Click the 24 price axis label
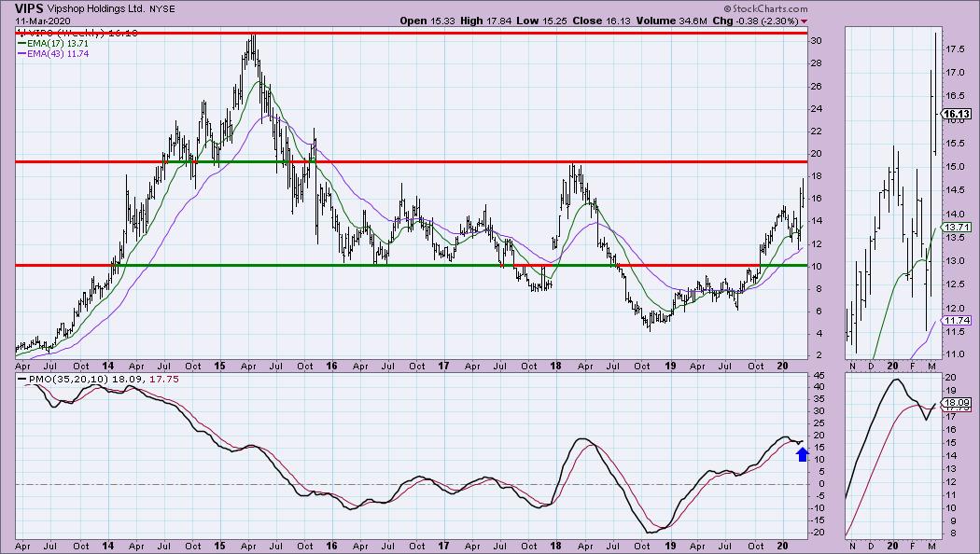The width and height of the screenshot is (980, 554). click(817, 109)
